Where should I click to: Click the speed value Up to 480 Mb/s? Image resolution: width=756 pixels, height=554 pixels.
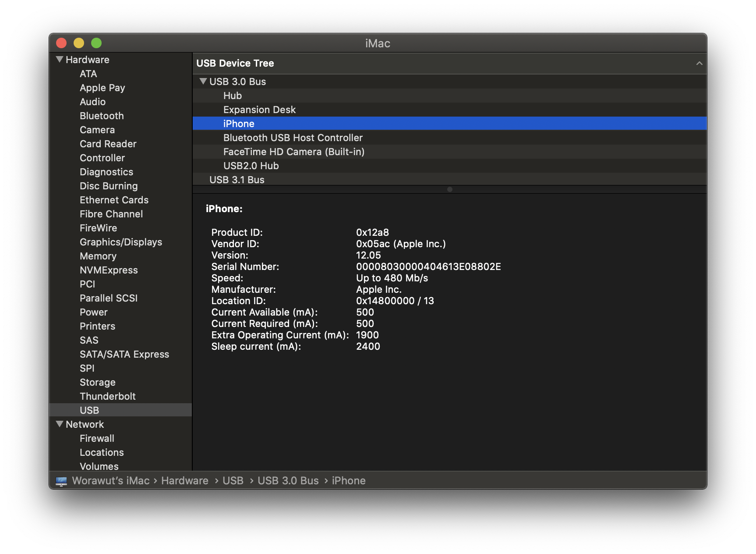392,278
